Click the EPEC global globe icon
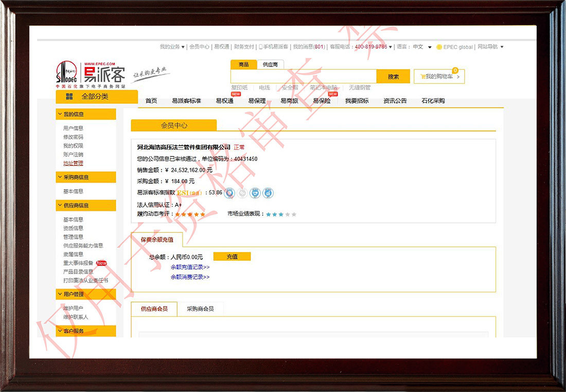The image size is (566, 392). click(439, 47)
